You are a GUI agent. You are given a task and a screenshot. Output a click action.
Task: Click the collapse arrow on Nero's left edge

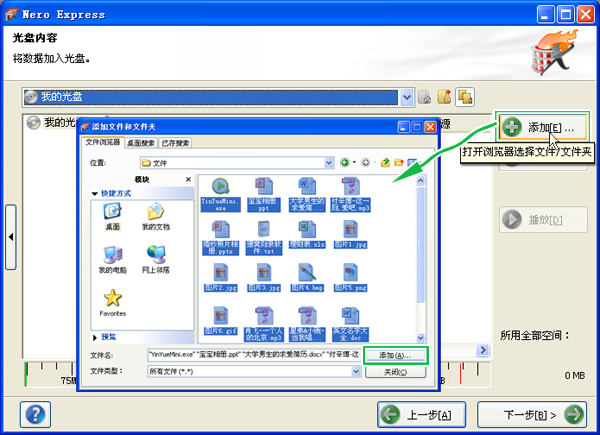click(x=11, y=237)
